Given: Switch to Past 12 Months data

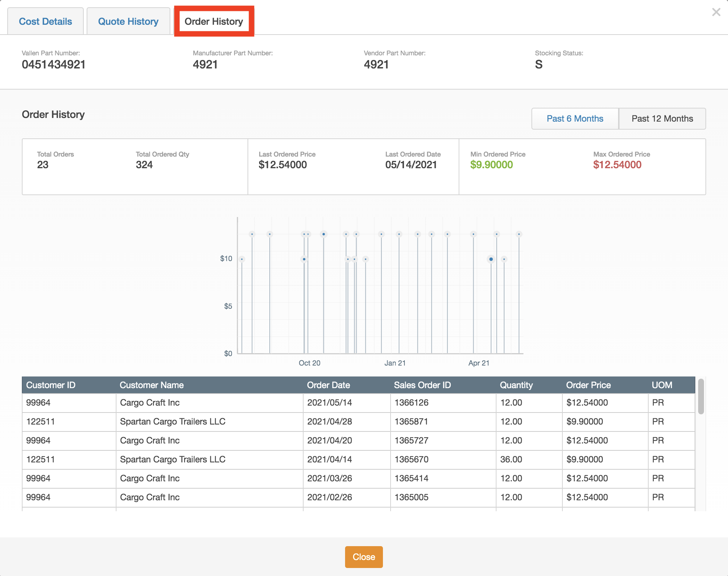Looking at the screenshot, I should pyautogui.click(x=662, y=118).
